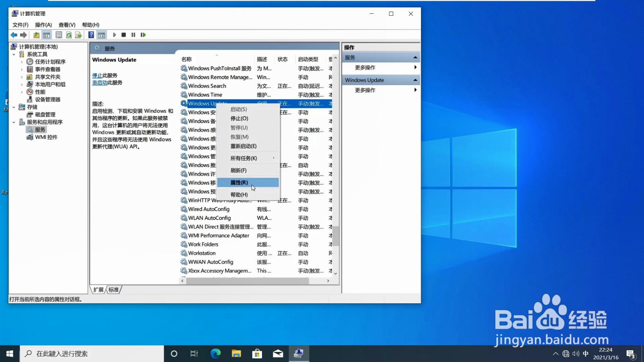
Task: Click the Stop service square icon
Action: 124,35
